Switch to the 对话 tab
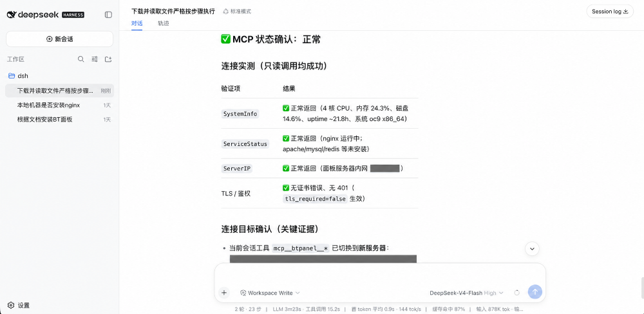 coord(137,23)
